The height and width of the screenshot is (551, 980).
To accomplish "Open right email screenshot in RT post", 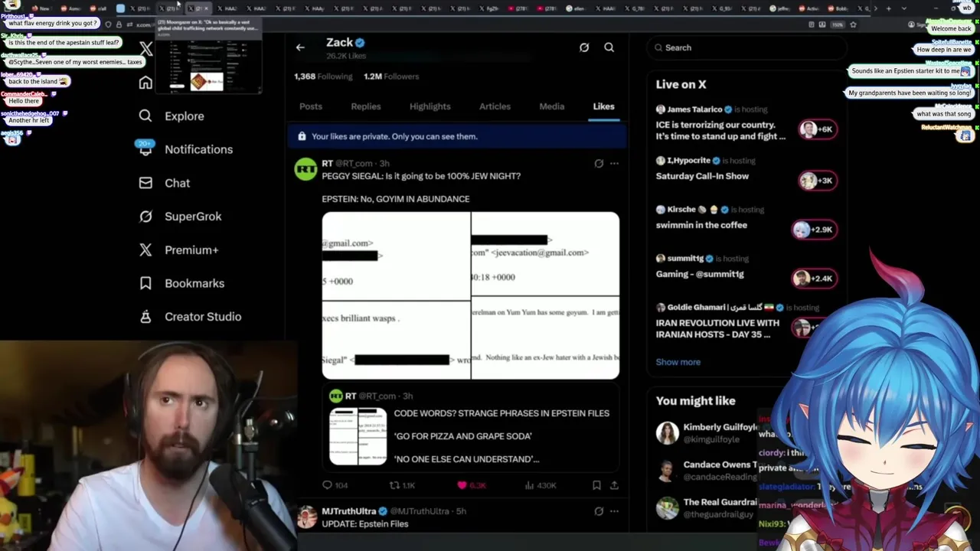I will 545,295.
